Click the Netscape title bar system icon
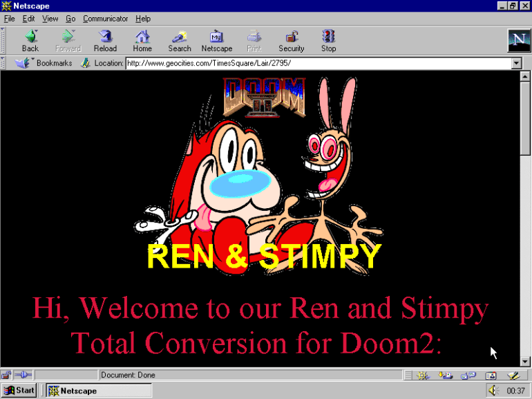 pos(6,6)
